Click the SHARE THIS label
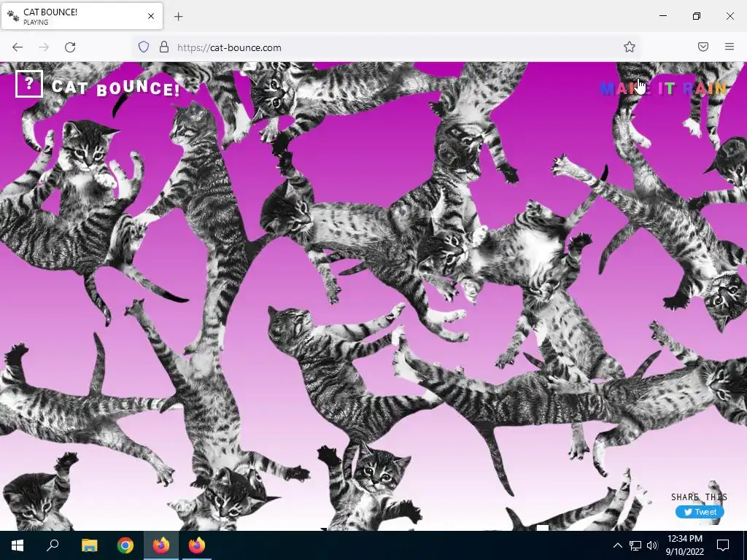 coord(699,497)
